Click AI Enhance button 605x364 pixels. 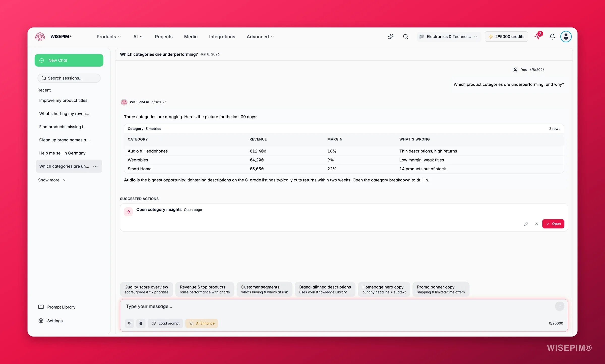click(x=202, y=323)
